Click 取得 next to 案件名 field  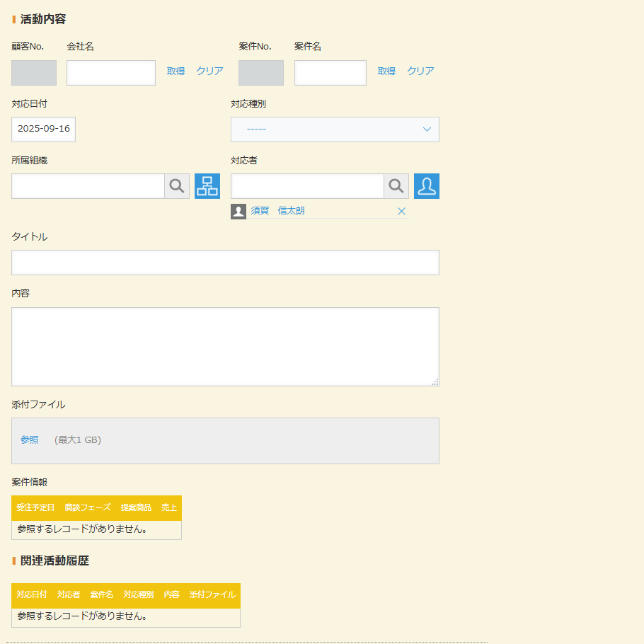pos(386,71)
